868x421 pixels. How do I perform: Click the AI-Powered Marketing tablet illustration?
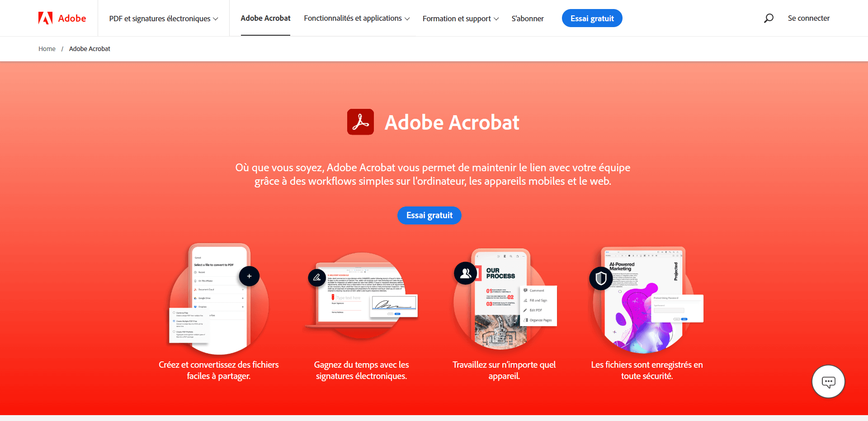pyautogui.click(x=646, y=300)
